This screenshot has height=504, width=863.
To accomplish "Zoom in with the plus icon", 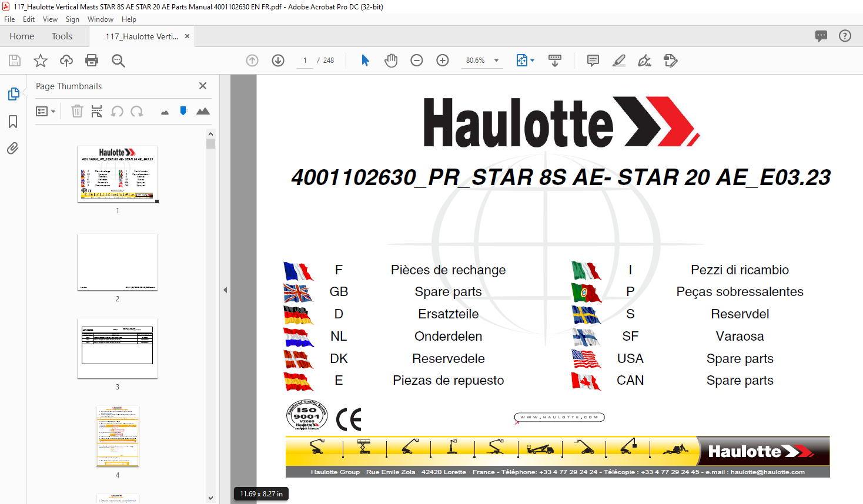I will (443, 61).
